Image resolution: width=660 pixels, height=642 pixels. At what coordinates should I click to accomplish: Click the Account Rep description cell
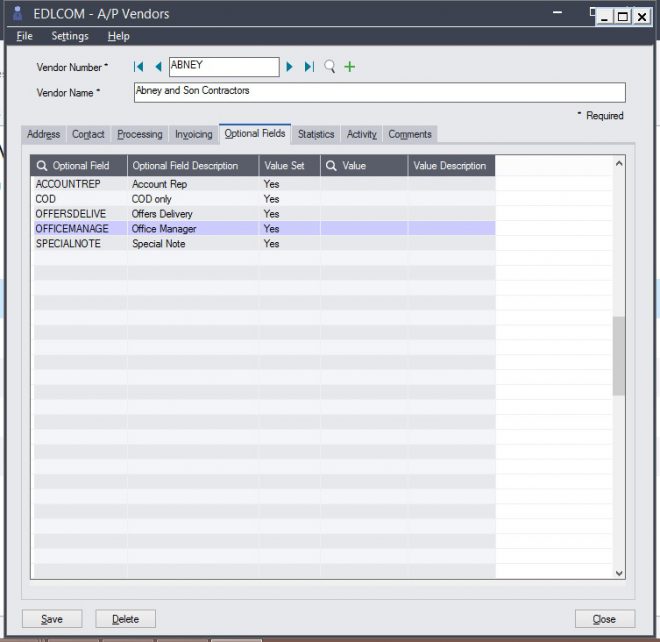[193, 184]
